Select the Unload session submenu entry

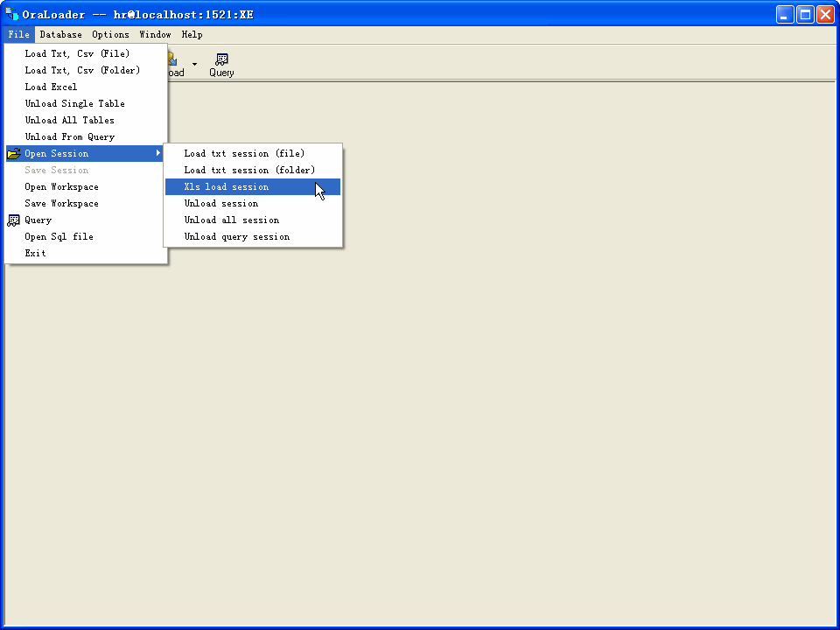coord(253,203)
